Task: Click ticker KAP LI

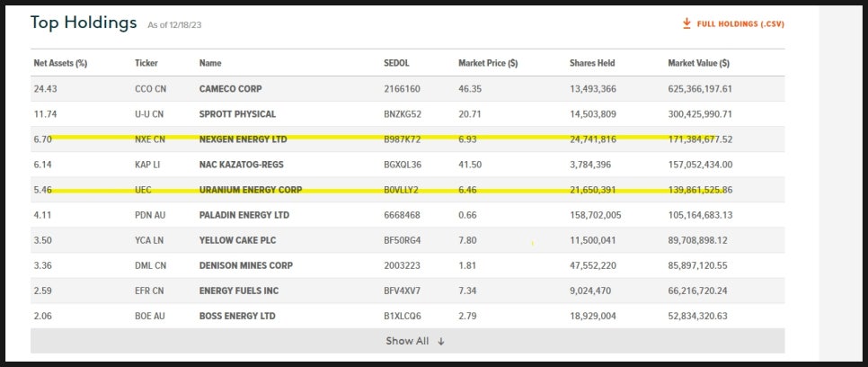Action: [x=147, y=165]
